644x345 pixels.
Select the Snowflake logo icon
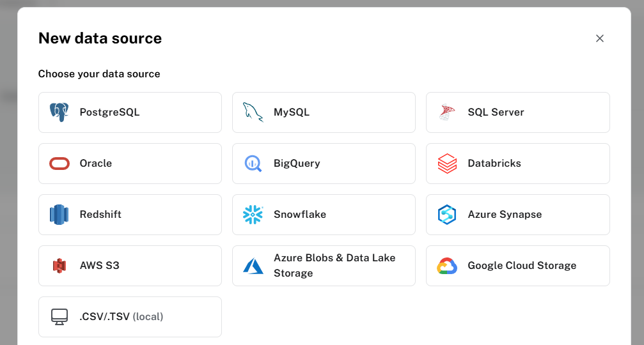click(253, 215)
